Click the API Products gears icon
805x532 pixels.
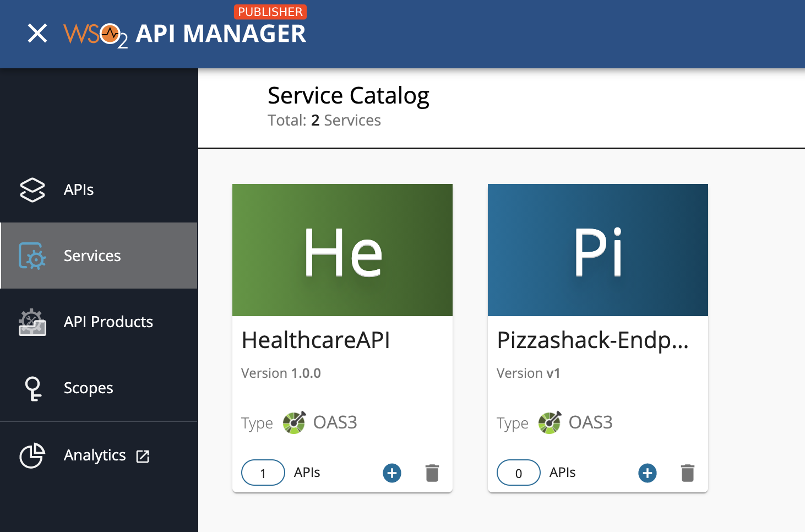coord(32,322)
